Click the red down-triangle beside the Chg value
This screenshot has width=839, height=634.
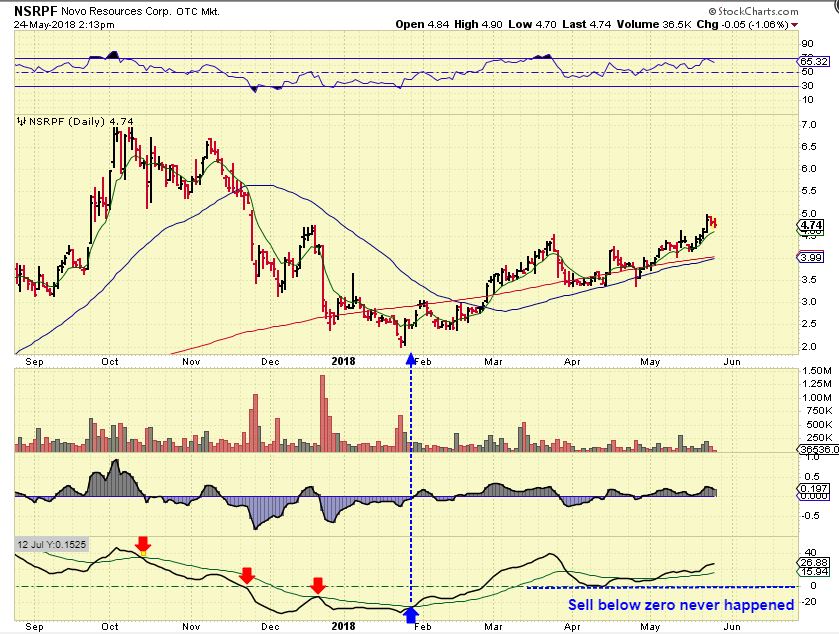coord(795,25)
